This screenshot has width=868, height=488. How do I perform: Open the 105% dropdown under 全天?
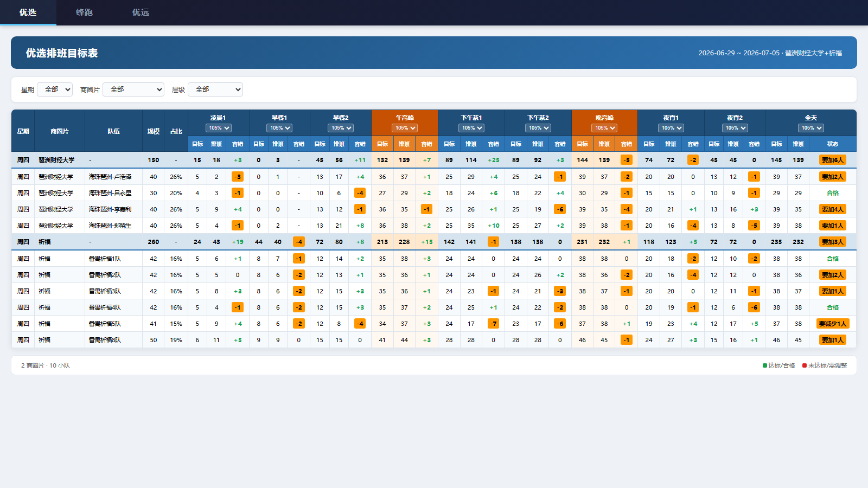(x=811, y=128)
